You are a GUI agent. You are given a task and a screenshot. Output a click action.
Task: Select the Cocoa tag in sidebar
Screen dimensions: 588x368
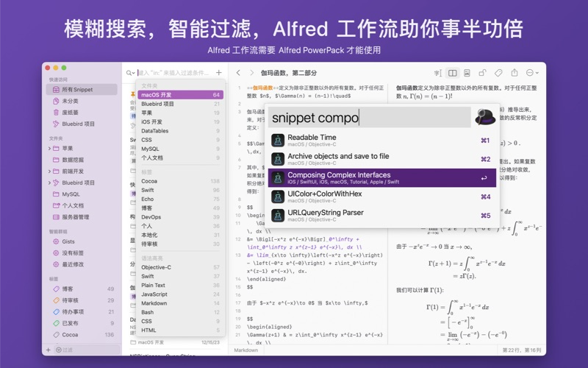82,334
